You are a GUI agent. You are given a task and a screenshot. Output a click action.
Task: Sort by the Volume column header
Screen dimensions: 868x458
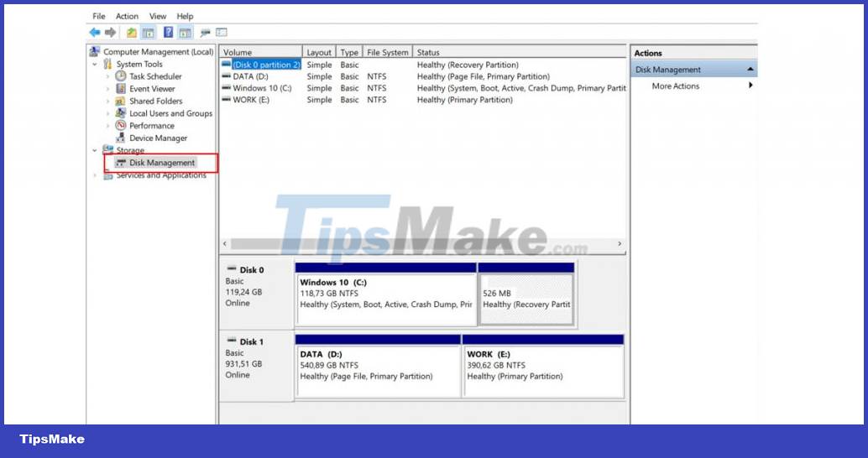pos(261,53)
